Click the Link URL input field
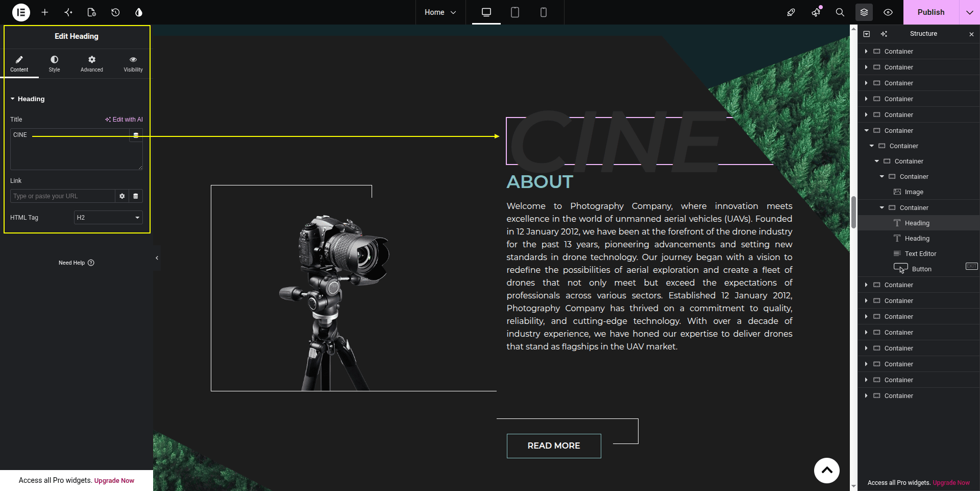The height and width of the screenshot is (491, 980). [x=62, y=196]
